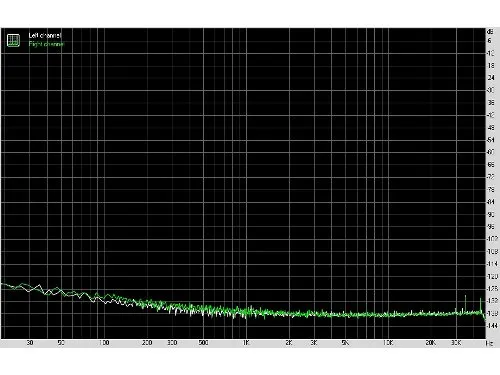Screen dimensions: 500x375
Task: Click the spectrum graph icon in the legend
Action: point(13,40)
